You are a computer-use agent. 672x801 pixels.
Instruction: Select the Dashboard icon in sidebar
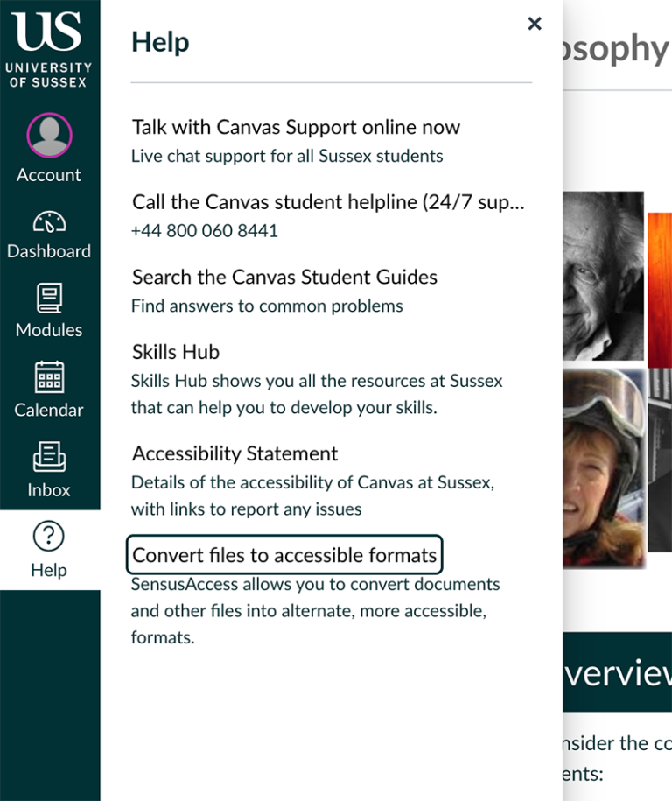(49, 224)
